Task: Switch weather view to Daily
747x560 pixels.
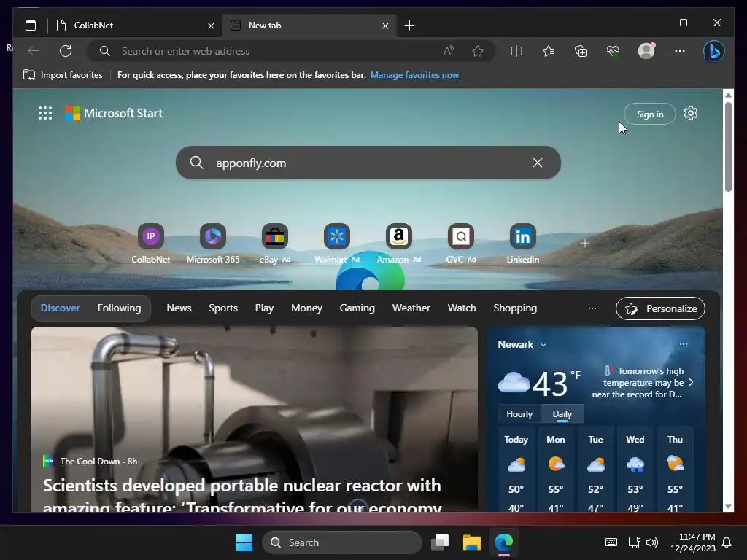Action: (x=562, y=414)
